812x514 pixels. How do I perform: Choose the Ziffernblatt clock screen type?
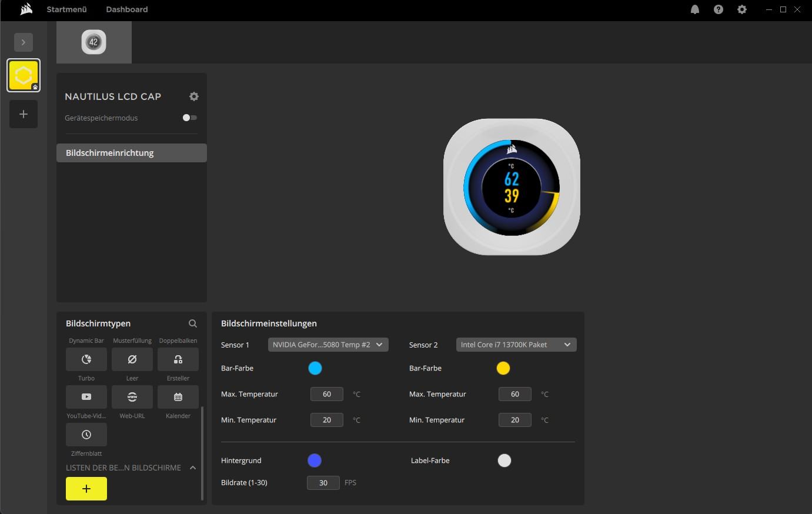tap(86, 435)
